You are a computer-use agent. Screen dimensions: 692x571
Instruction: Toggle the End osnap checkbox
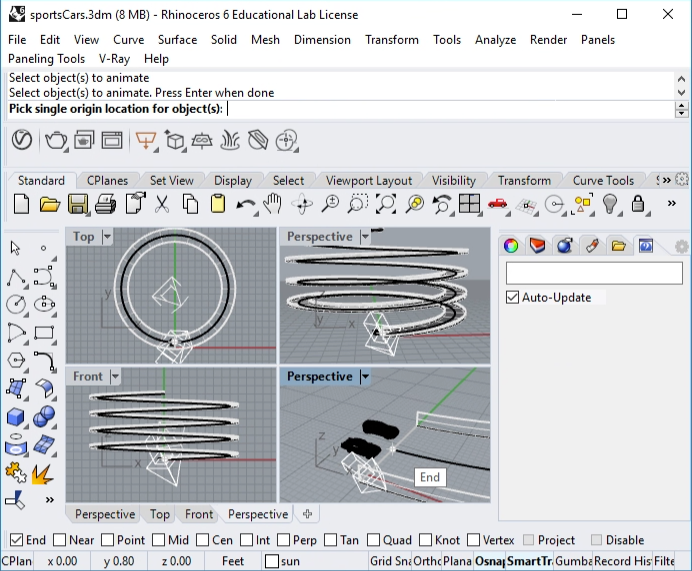16,540
